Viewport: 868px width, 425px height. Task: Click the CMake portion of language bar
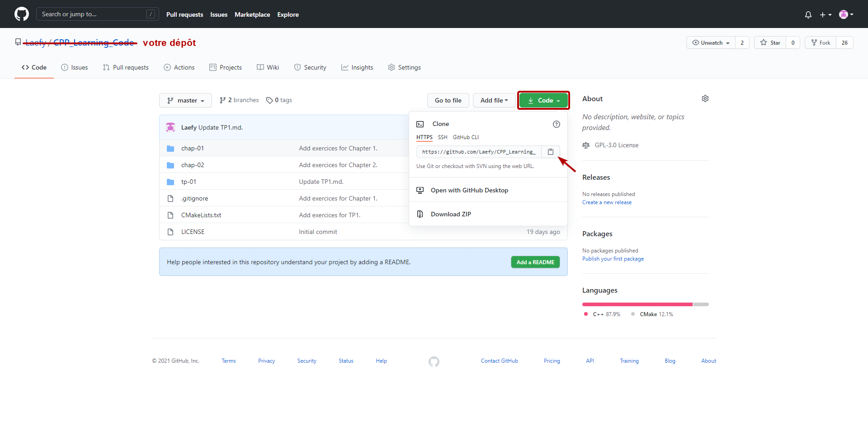pyautogui.click(x=701, y=304)
